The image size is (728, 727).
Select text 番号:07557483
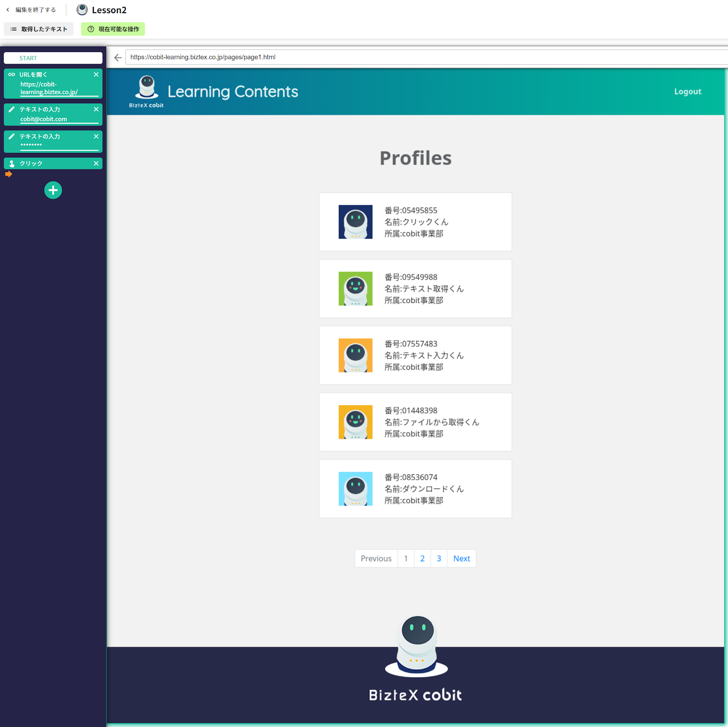click(x=411, y=344)
